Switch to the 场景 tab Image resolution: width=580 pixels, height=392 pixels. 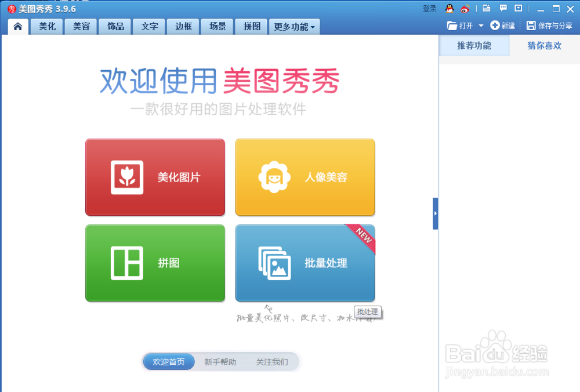217,27
